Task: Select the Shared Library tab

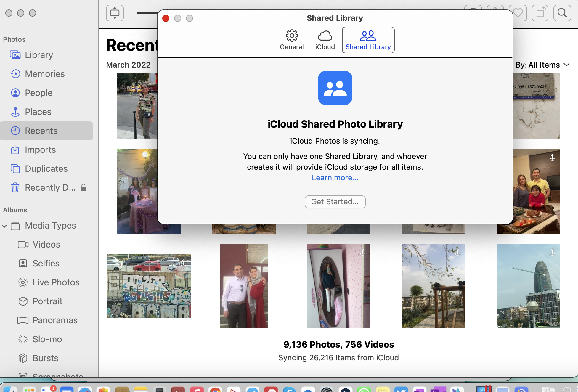Action: click(x=368, y=40)
